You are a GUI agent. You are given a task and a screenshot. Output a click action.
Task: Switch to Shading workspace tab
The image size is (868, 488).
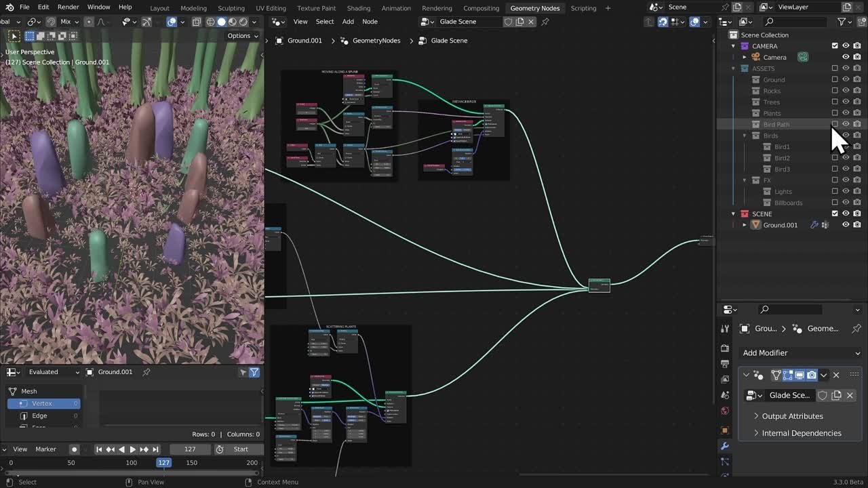pos(359,8)
